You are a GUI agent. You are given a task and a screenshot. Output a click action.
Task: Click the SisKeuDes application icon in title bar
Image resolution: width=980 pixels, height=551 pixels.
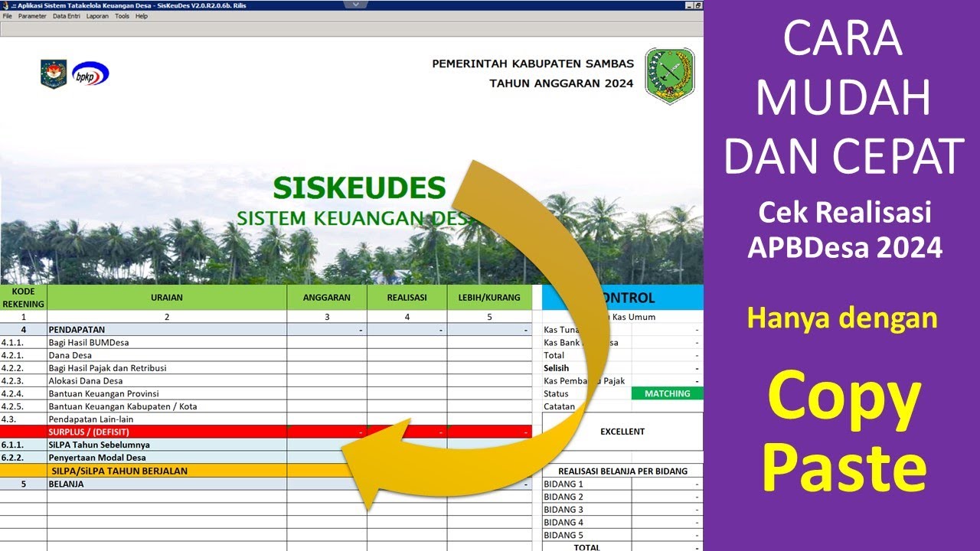coord(5,5)
